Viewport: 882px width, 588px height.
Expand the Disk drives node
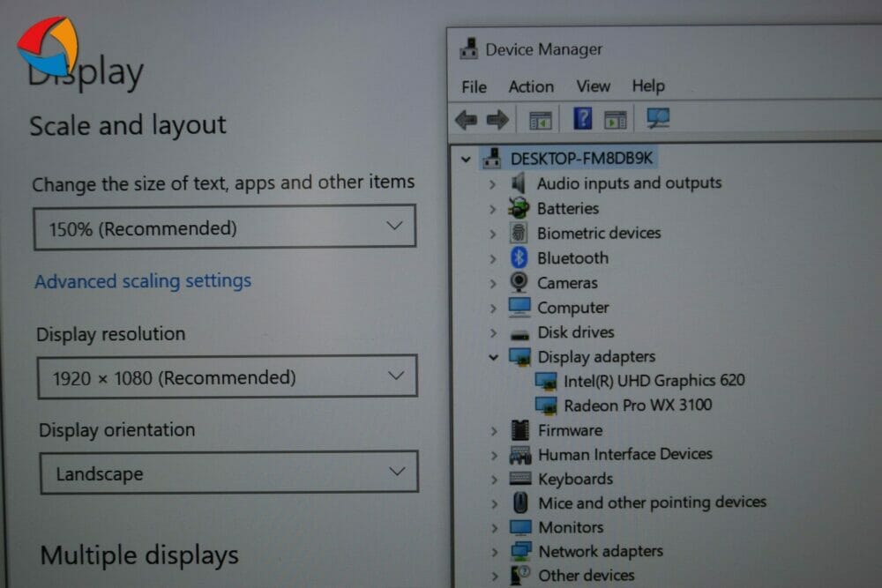click(x=493, y=332)
